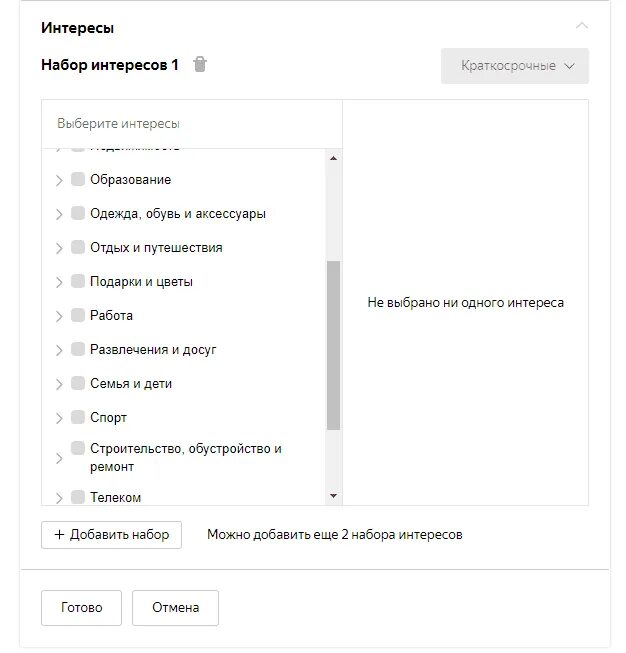Viewport: 626px width, 653px height.
Task: Expand the Семья и дети category
Action: (59, 384)
